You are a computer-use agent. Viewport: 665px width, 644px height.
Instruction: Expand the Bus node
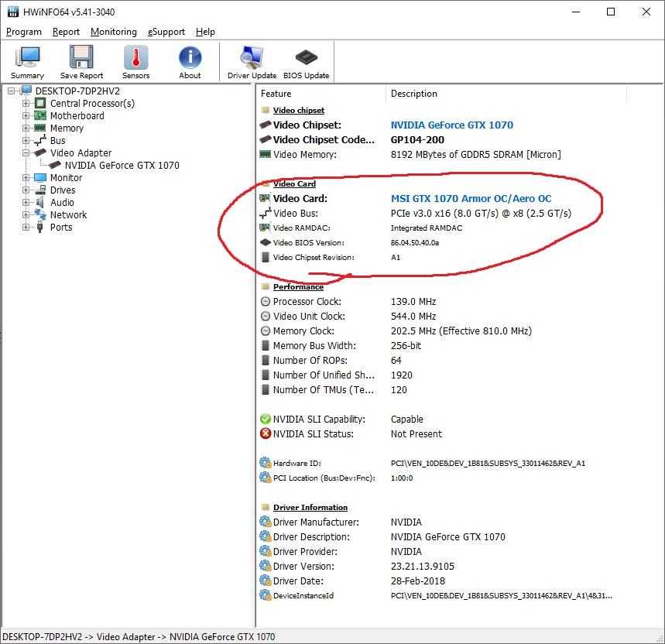(26, 140)
